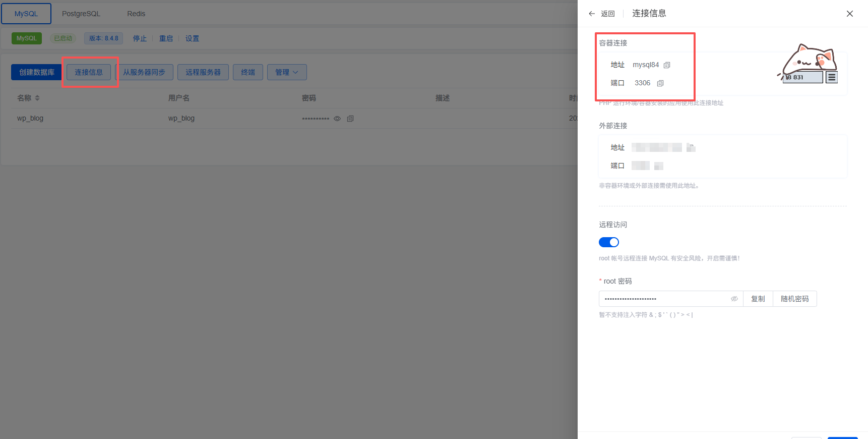Open the 终端 terminal button
The width and height of the screenshot is (868, 439).
247,72
